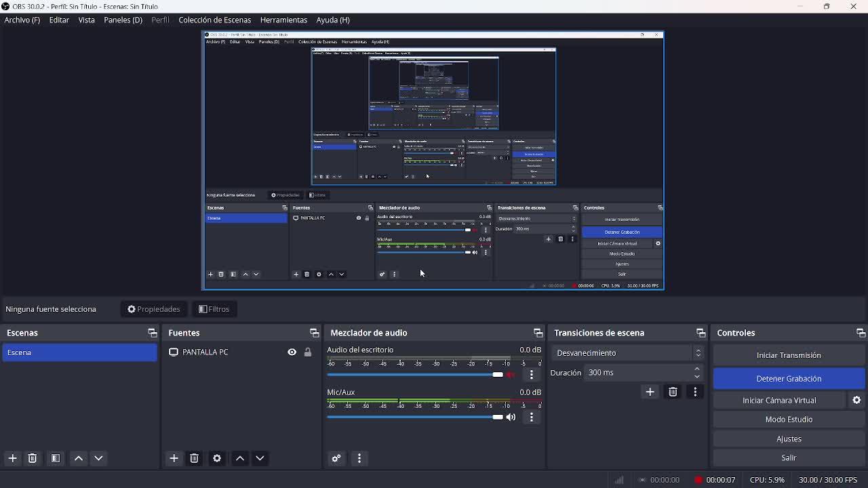Remove the scene transition with trash icon

pyautogui.click(x=673, y=392)
